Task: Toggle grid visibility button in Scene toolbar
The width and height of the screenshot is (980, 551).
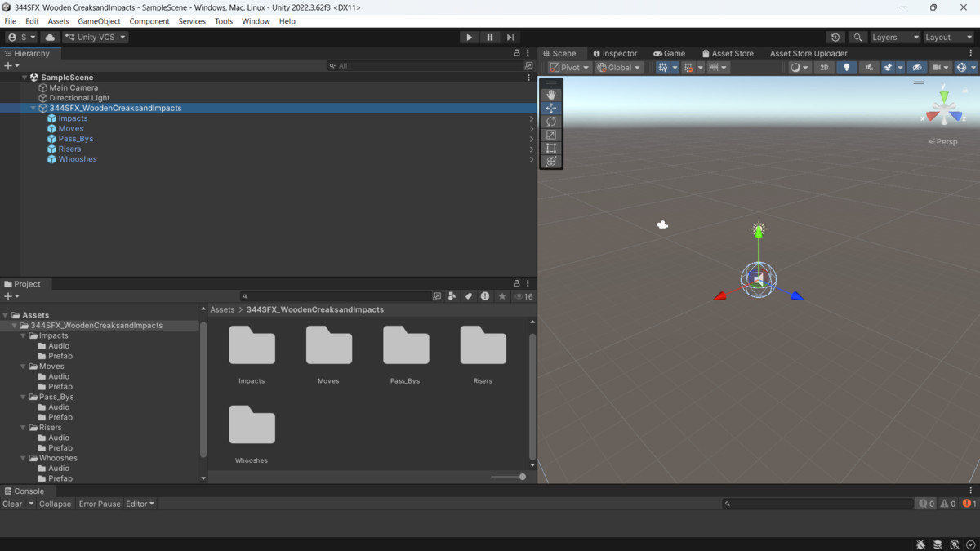Action: tap(662, 68)
